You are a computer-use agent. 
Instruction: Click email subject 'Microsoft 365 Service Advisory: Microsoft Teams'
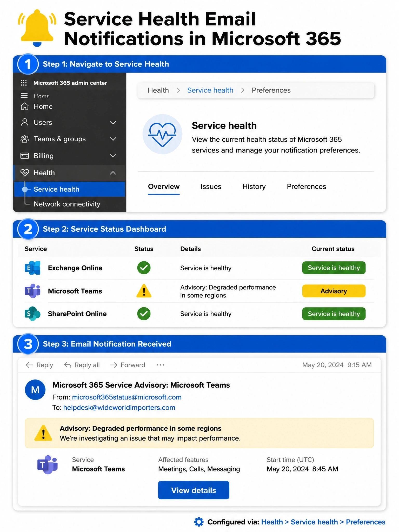(141, 385)
